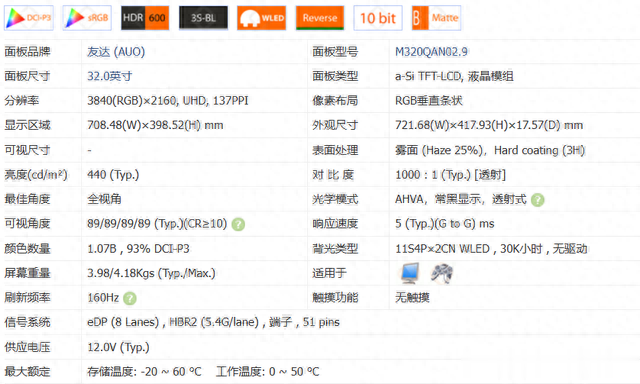Click help icon beside viewing angle 89/89/89/89
Image resolution: width=640 pixels, height=384 pixels.
click(238, 224)
